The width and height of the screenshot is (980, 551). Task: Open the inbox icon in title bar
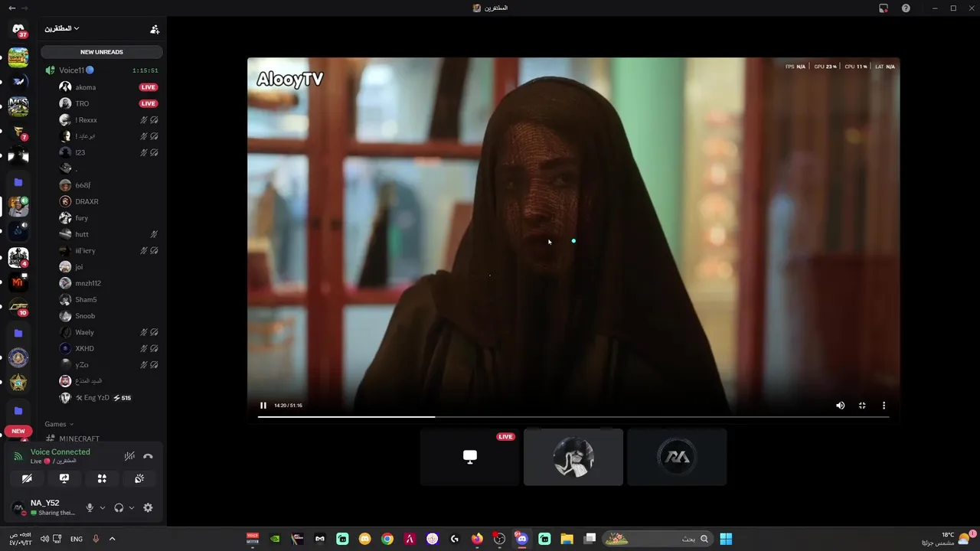(x=884, y=8)
